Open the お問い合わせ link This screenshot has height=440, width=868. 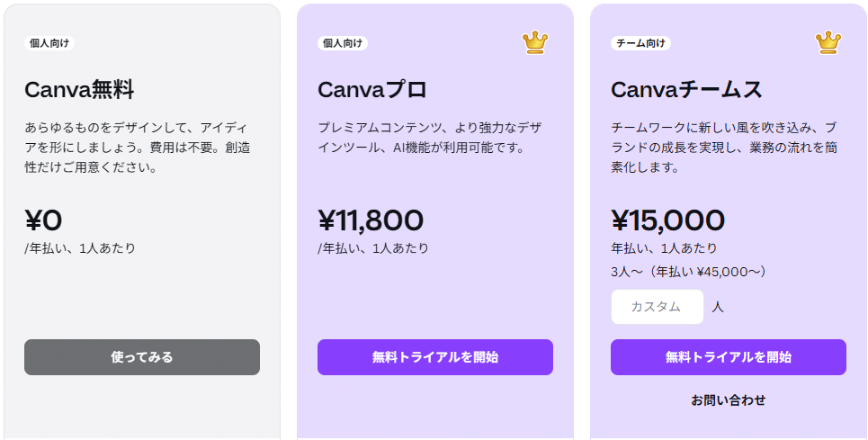click(x=729, y=400)
